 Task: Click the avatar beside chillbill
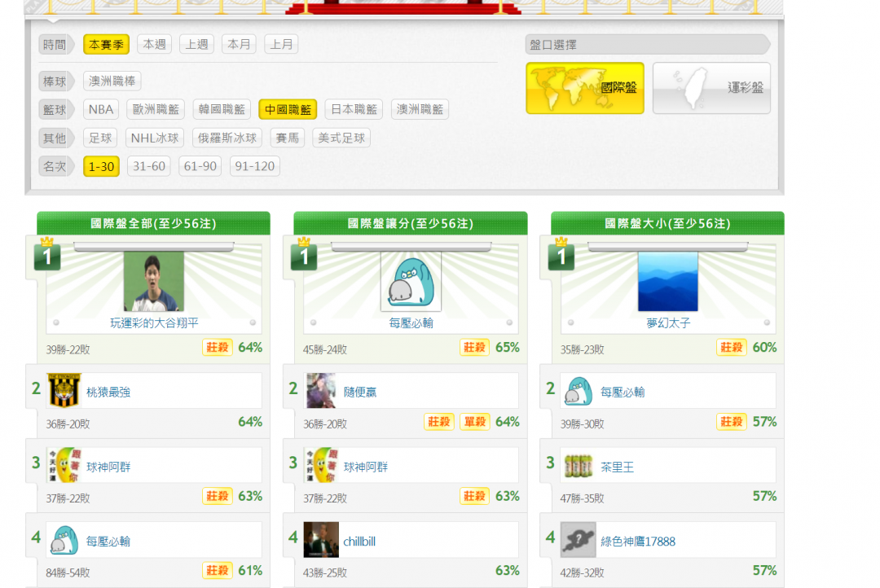(321, 540)
